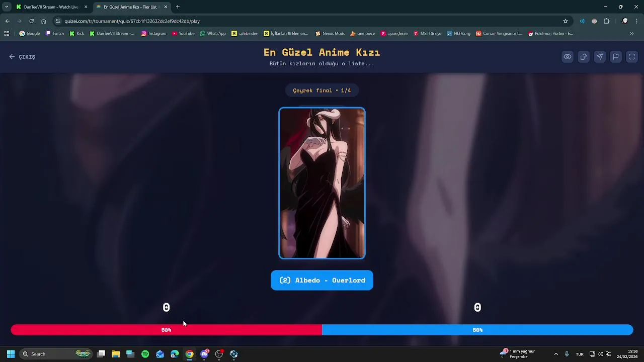The image size is (644, 362).
Task: Toggle the eye visibility icon in quiz header
Action: (568, 57)
